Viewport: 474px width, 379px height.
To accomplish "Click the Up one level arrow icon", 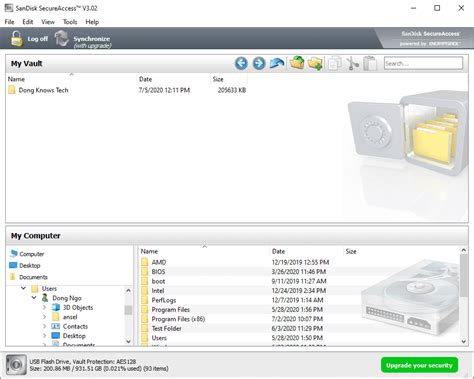I will click(277, 63).
